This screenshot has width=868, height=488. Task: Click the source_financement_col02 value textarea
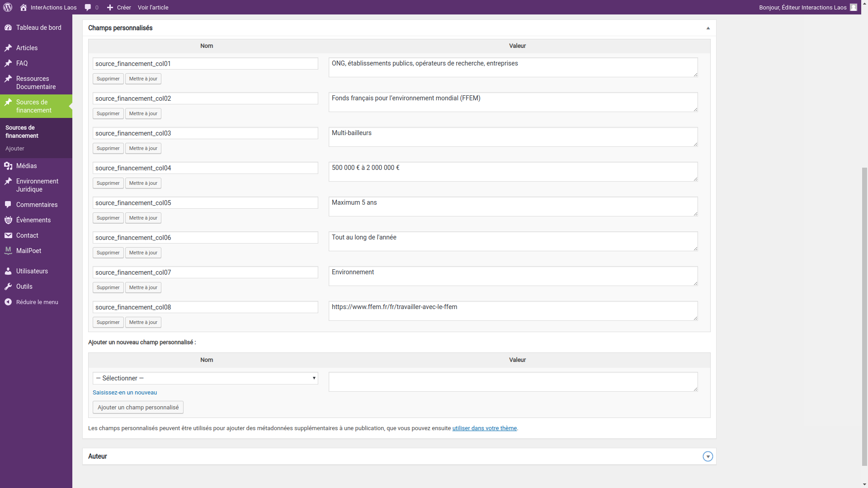[x=513, y=102]
